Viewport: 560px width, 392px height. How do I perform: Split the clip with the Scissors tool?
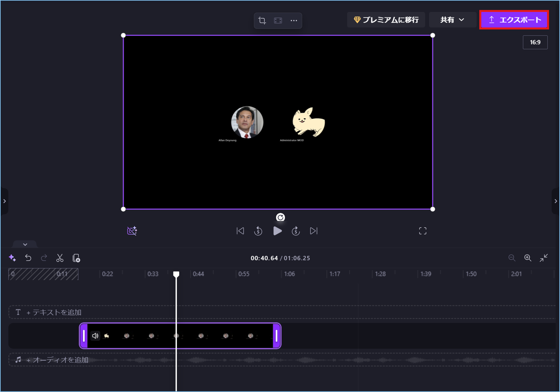coord(60,258)
